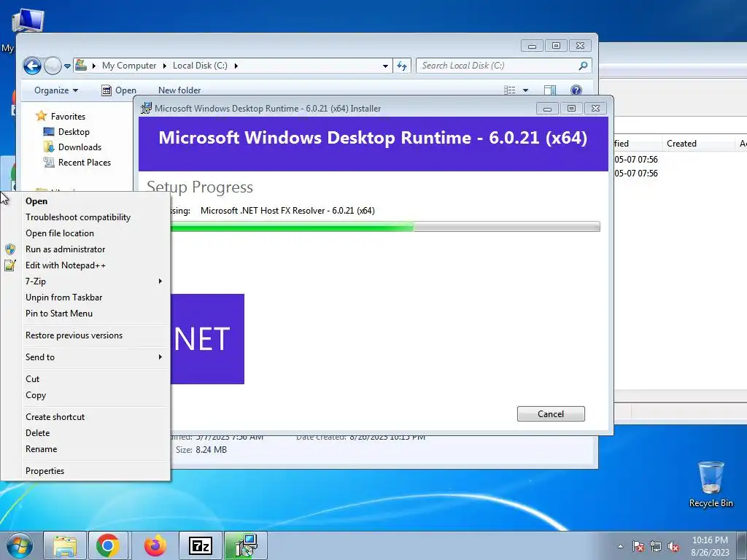Choose Run as administrator
The image size is (747, 560).
(x=65, y=249)
